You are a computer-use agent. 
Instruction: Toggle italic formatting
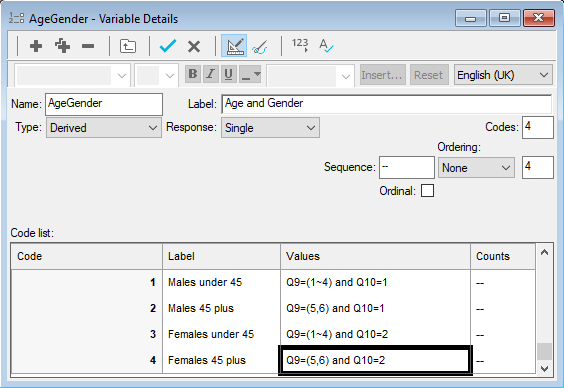click(210, 74)
